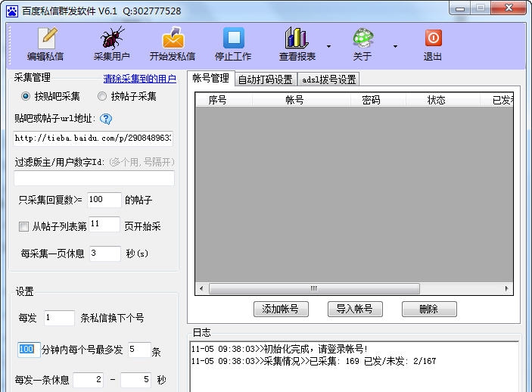Expand the dropdown arrow beside 查看报表
The image size is (532, 392).
click(x=328, y=46)
